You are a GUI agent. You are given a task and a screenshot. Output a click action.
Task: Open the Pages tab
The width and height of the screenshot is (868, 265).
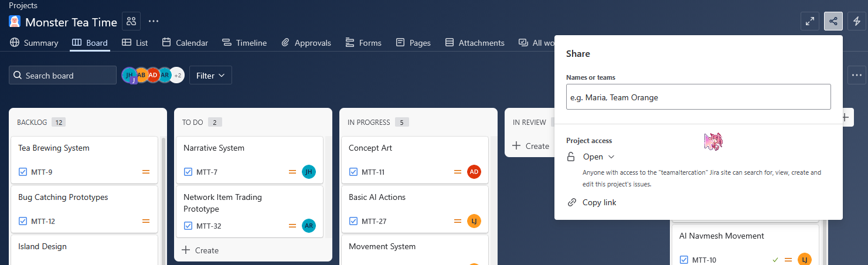pyautogui.click(x=413, y=43)
